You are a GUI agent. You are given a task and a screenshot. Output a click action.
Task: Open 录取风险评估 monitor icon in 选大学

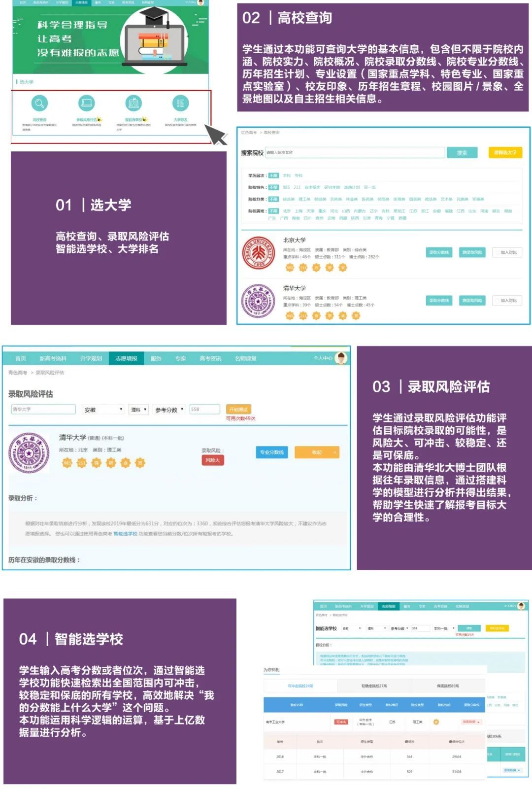(x=87, y=103)
